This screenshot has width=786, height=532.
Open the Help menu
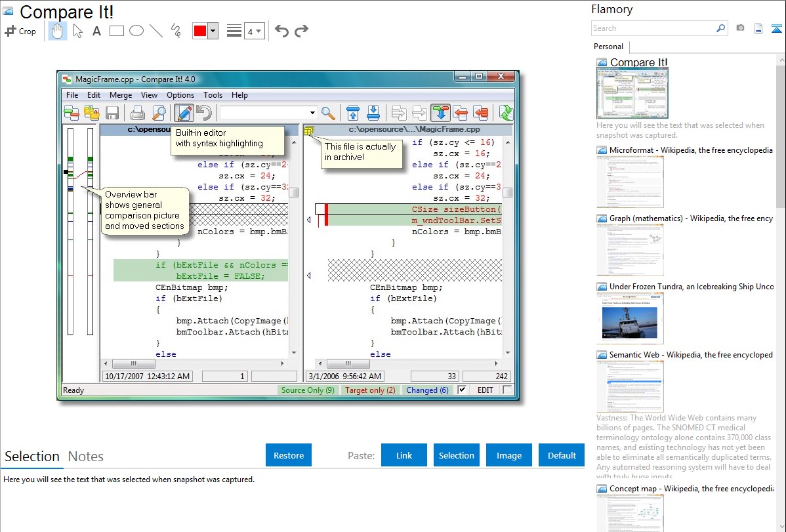point(239,94)
